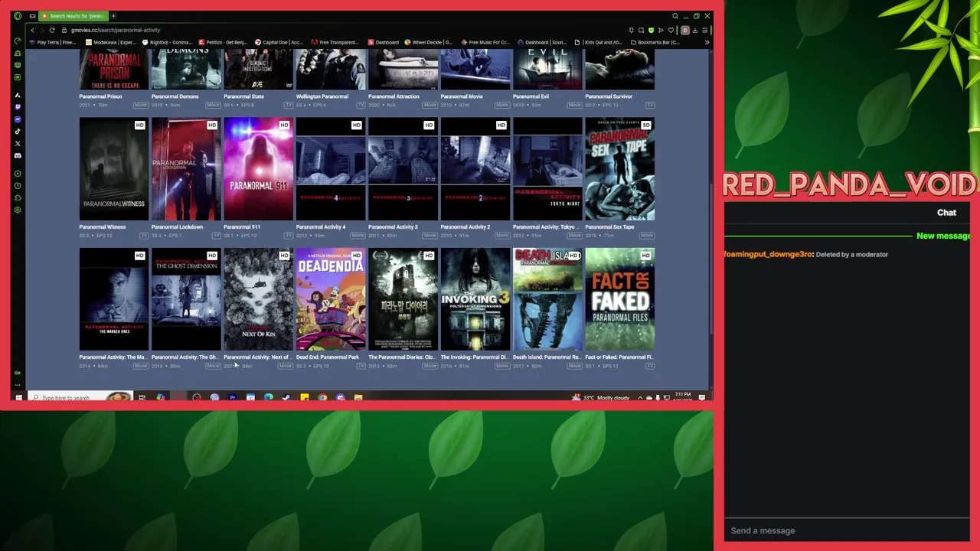Open History clock icon in sidebar
Image resolution: width=980 pixels, height=551 pixels.
click(x=18, y=186)
